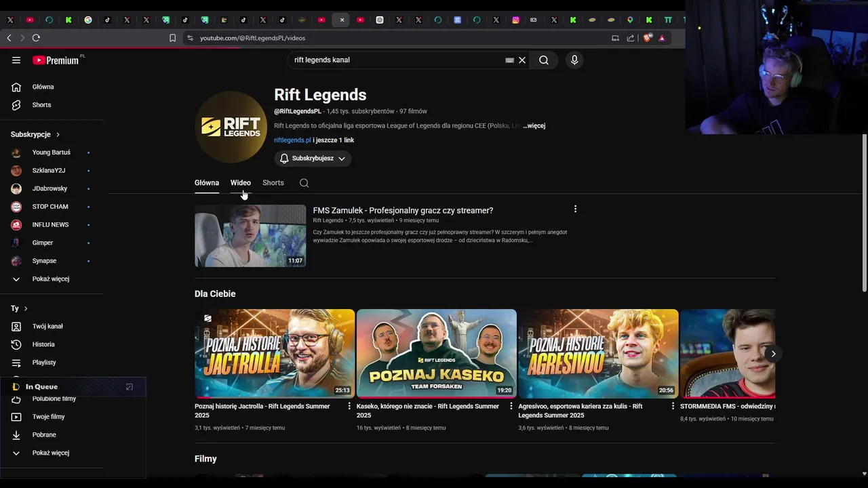The height and width of the screenshot is (488, 868).
Task: Click the browser reload button
Action: (x=36, y=38)
